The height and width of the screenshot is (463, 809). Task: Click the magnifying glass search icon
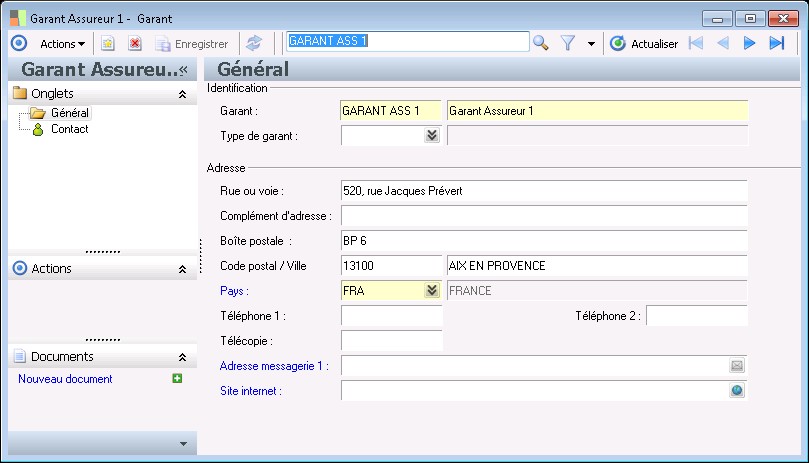tap(541, 43)
